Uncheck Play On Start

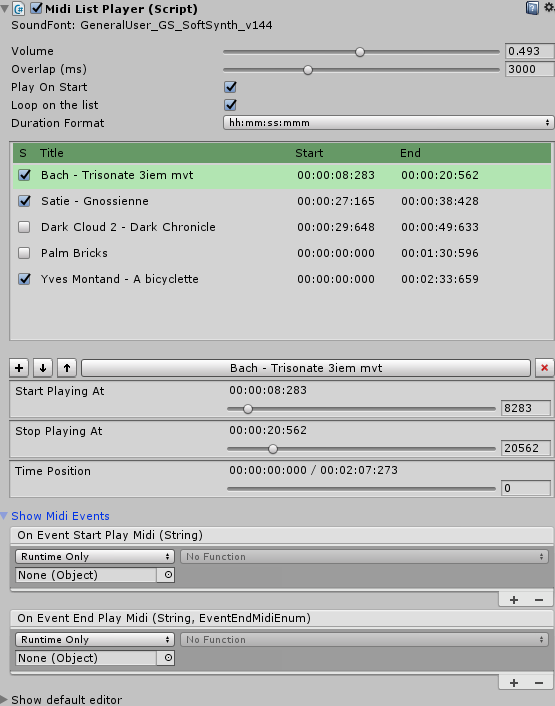[230, 87]
